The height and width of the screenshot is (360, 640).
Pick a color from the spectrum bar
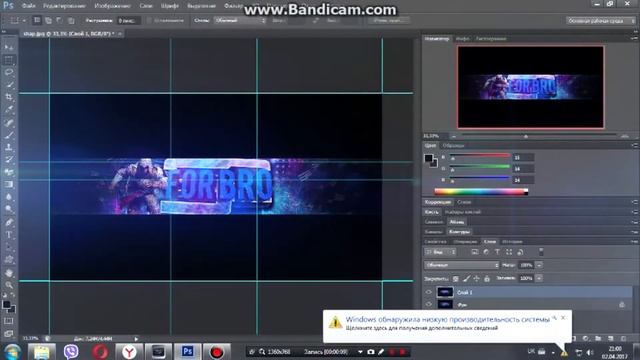coord(481,191)
